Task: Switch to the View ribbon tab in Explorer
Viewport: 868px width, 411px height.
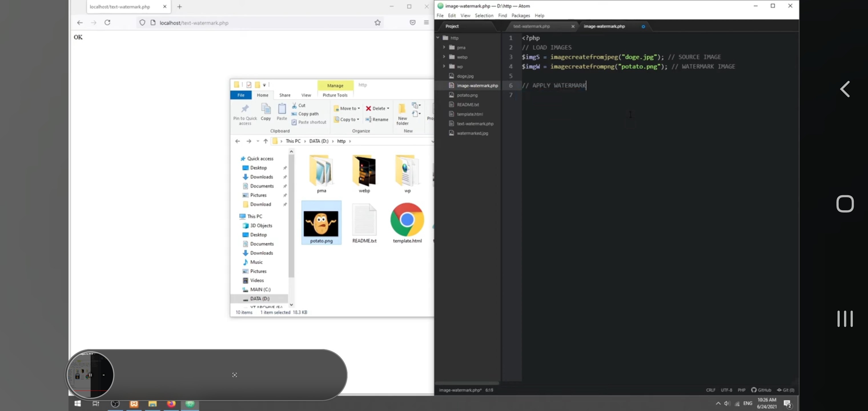Action: pos(306,95)
